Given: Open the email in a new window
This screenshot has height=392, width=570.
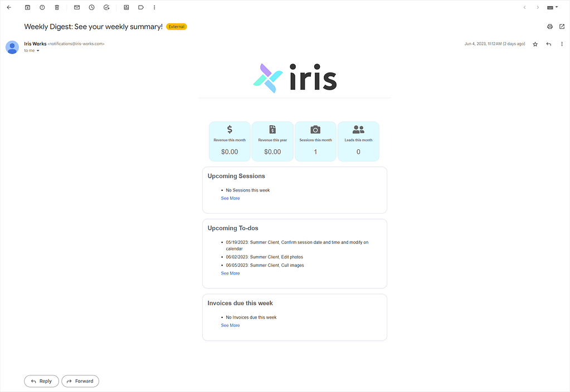Looking at the screenshot, I should point(562,27).
